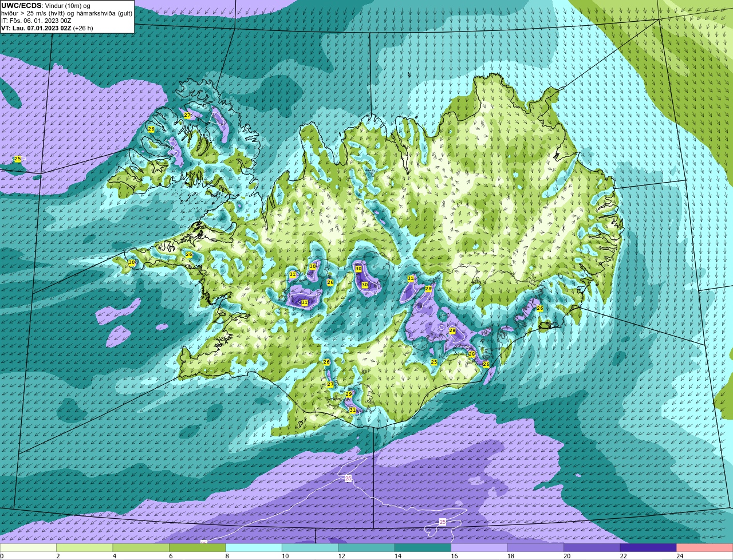Image resolution: width=733 pixels, height=560 pixels.
Task: Select the dark teal 14–16 legend swatch
Action: click(x=423, y=548)
